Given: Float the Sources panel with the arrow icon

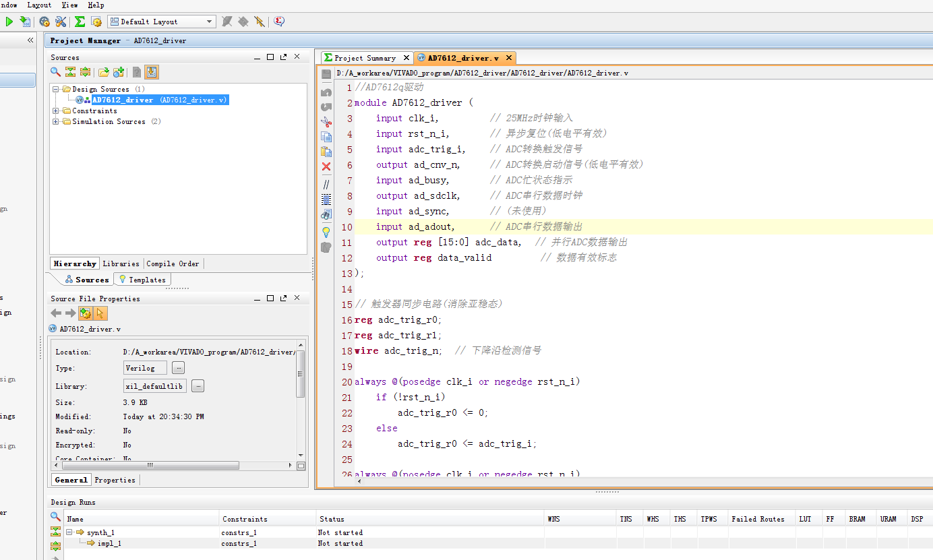Looking at the screenshot, I should tap(284, 57).
